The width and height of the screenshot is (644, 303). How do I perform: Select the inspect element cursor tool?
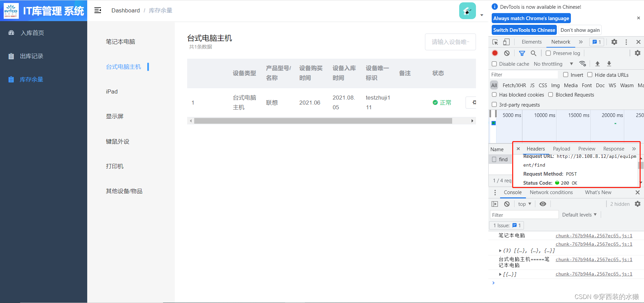click(x=495, y=42)
